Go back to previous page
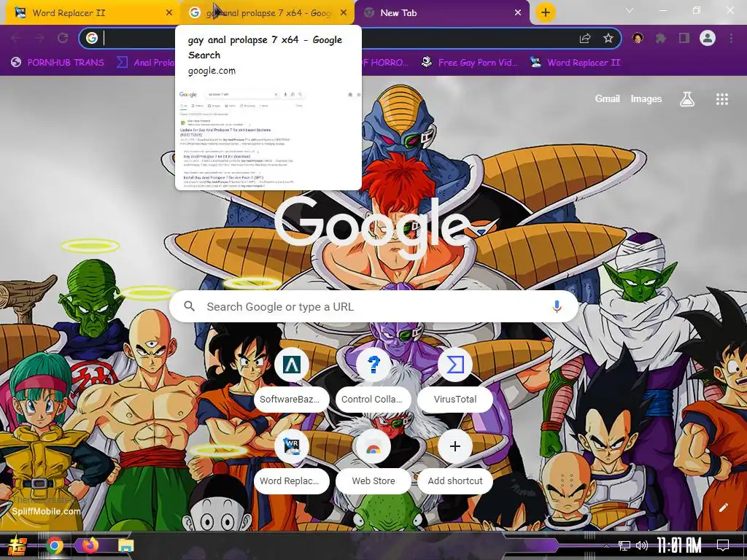Screen dimensions: 747x560 [16, 38]
